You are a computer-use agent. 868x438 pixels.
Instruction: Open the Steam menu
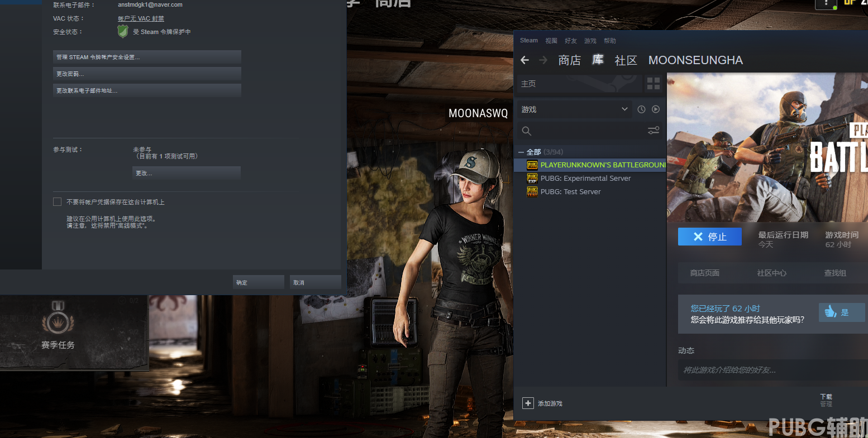click(x=529, y=41)
